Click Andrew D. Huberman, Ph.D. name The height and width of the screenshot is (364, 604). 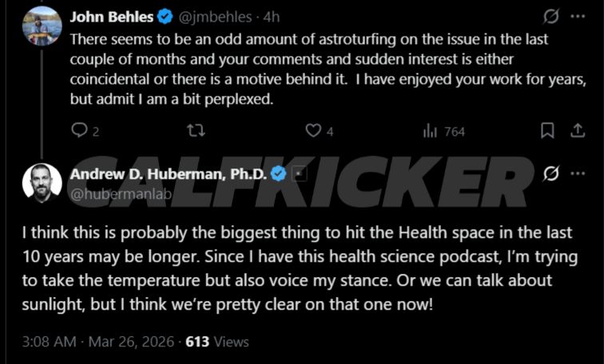[x=169, y=174]
